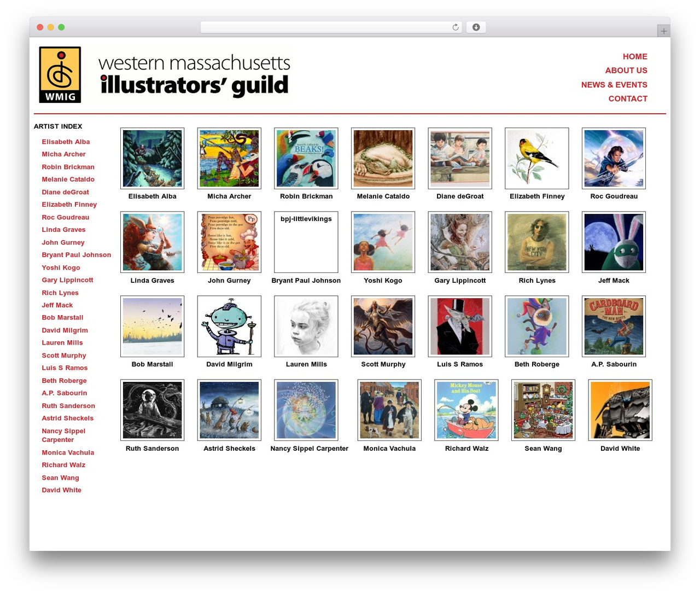This screenshot has width=700, height=593.
Task: Click the Sean Wang caption under thumbnail
Action: (543, 449)
